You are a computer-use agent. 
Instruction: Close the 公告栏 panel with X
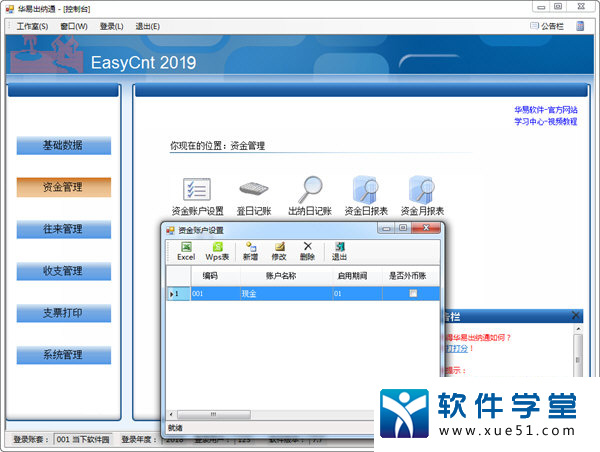(x=576, y=316)
